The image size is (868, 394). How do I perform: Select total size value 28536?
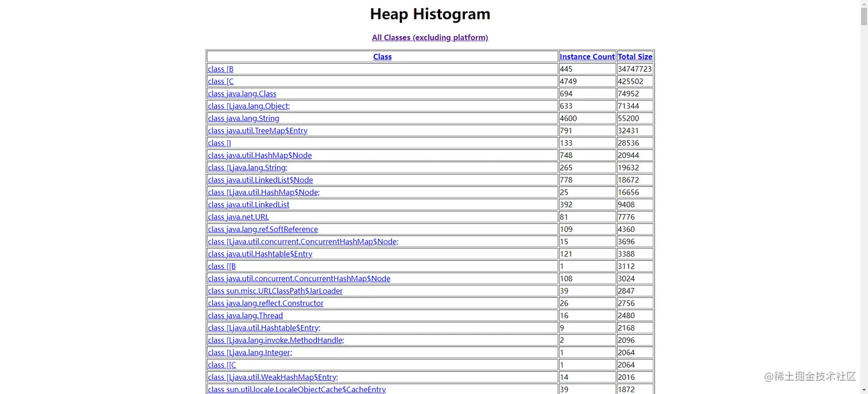pos(628,143)
